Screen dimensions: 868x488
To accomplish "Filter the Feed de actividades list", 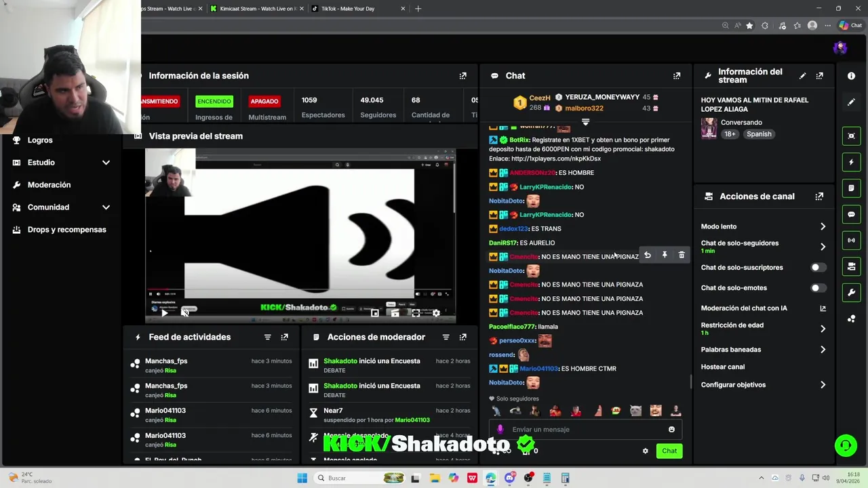I will pyautogui.click(x=268, y=337).
